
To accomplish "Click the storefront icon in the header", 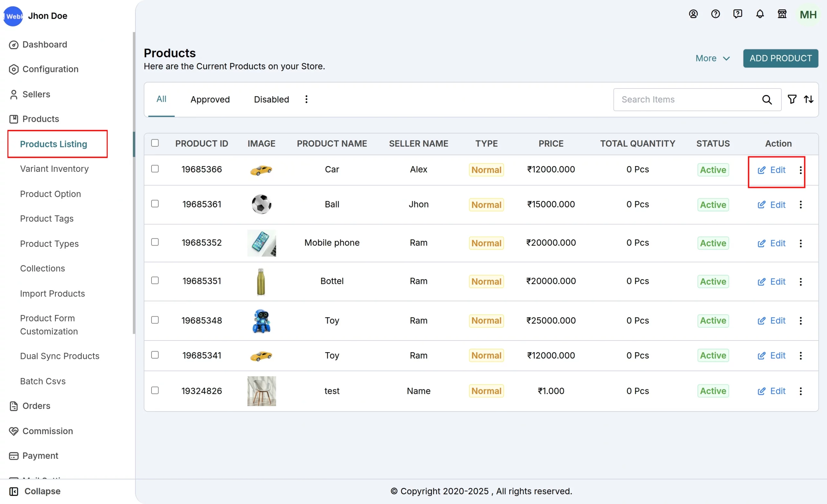I will 782,14.
